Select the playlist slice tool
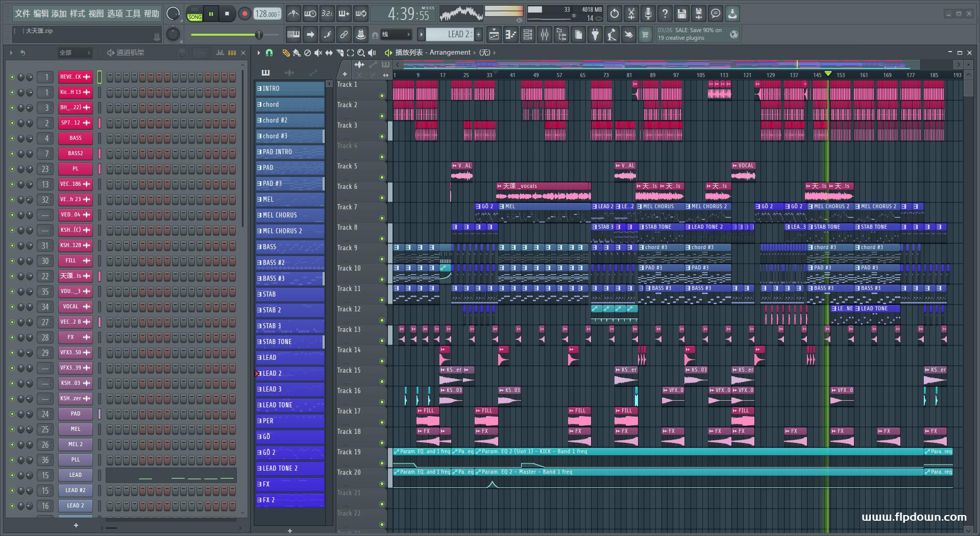 pos(339,53)
